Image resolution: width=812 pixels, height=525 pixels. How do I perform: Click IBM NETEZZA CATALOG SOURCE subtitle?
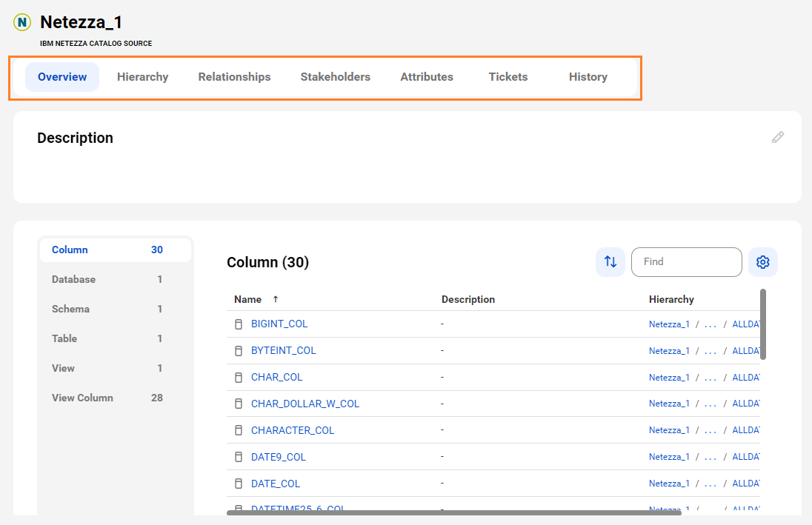tap(96, 44)
